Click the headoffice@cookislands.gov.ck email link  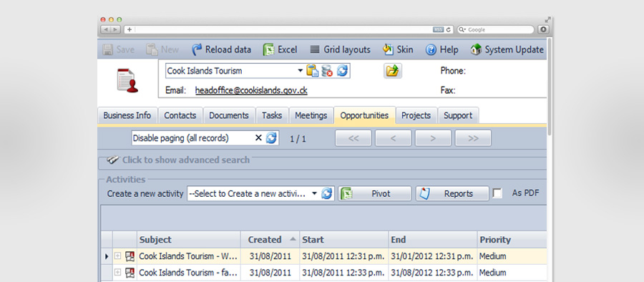[x=251, y=90]
